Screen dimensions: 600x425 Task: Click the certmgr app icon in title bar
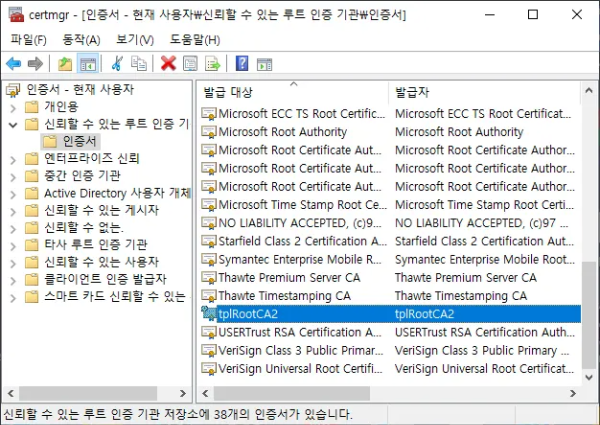click(16, 15)
